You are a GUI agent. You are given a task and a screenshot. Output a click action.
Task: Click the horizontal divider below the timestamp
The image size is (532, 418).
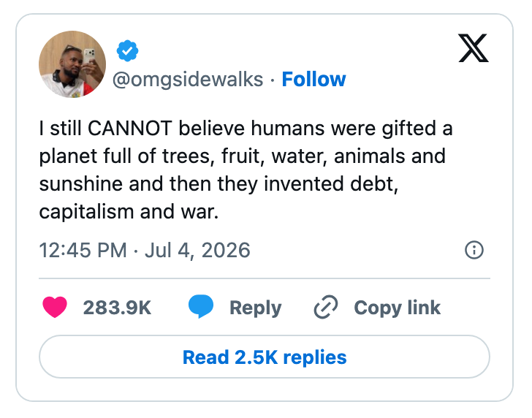pos(265,278)
